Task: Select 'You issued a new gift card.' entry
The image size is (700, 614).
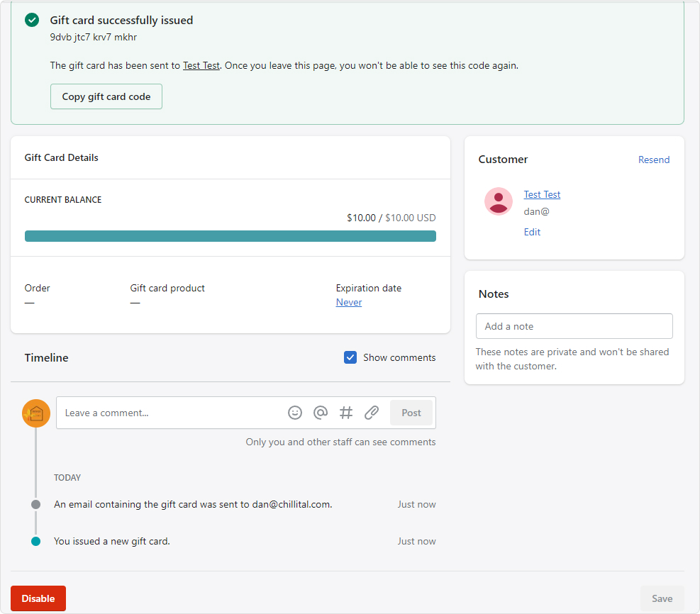Action: (112, 541)
